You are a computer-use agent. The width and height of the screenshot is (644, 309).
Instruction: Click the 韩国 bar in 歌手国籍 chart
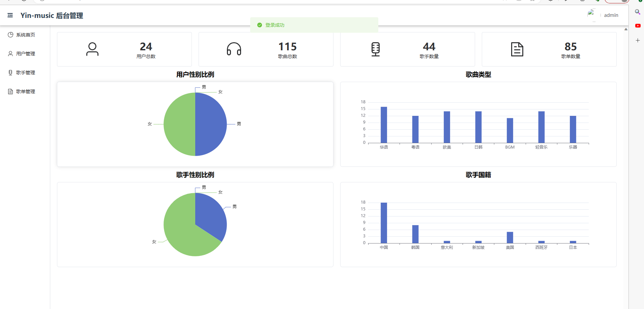[x=415, y=234]
